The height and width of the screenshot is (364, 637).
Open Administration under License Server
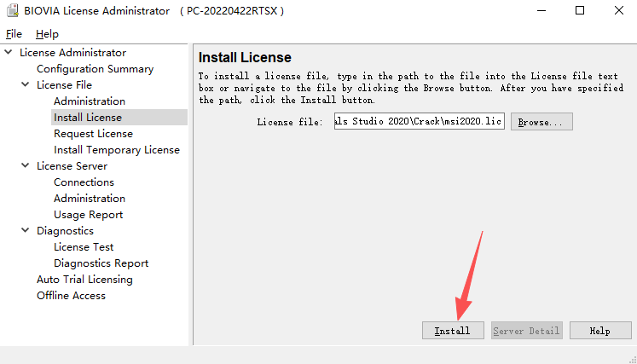point(90,199)
